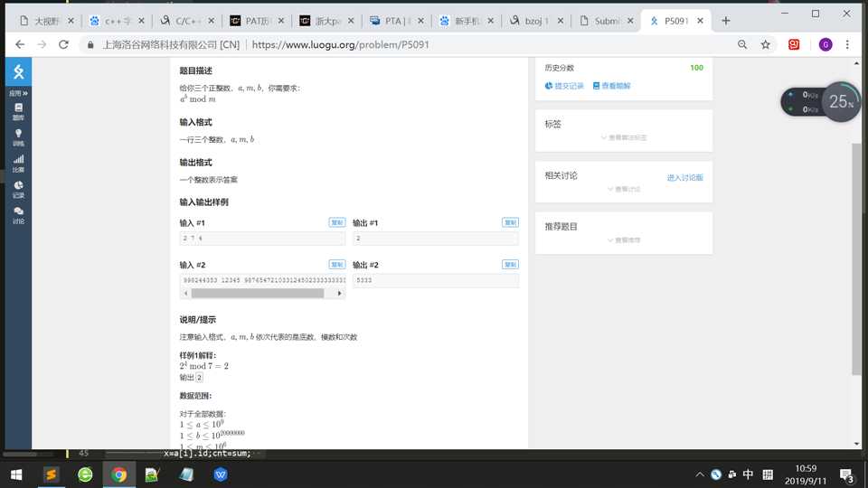Switch to the PAT tab

257,21
